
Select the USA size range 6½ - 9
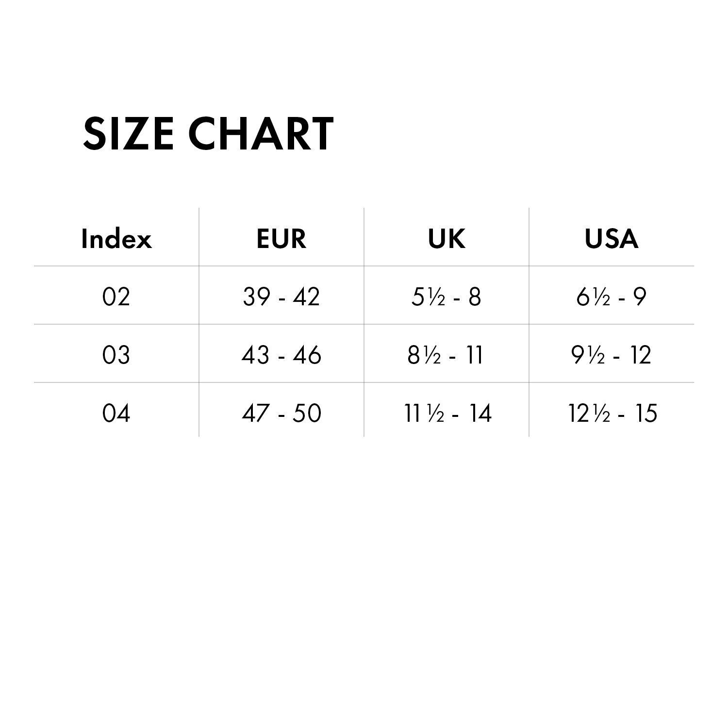pos(612,296)
